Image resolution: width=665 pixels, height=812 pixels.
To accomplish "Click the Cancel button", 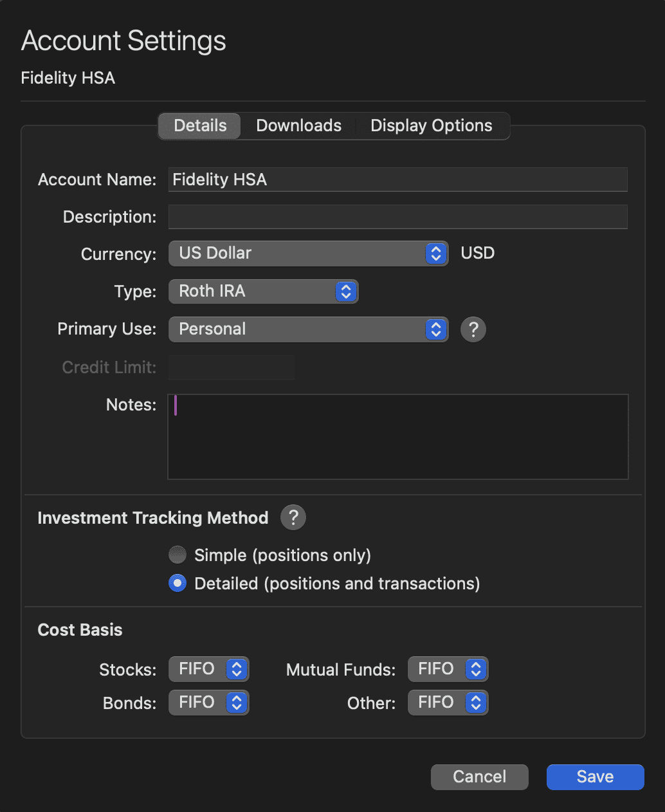I will [x=479, y=777].
